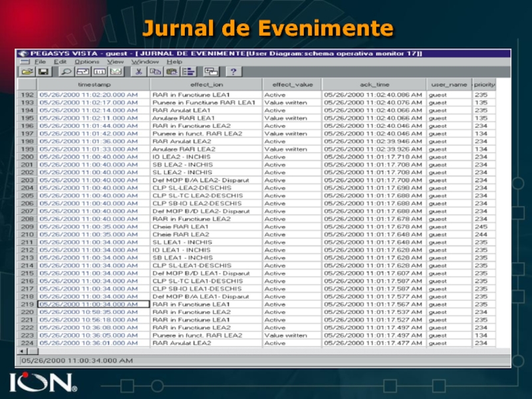Click the user_name column header

click(449, 84)
